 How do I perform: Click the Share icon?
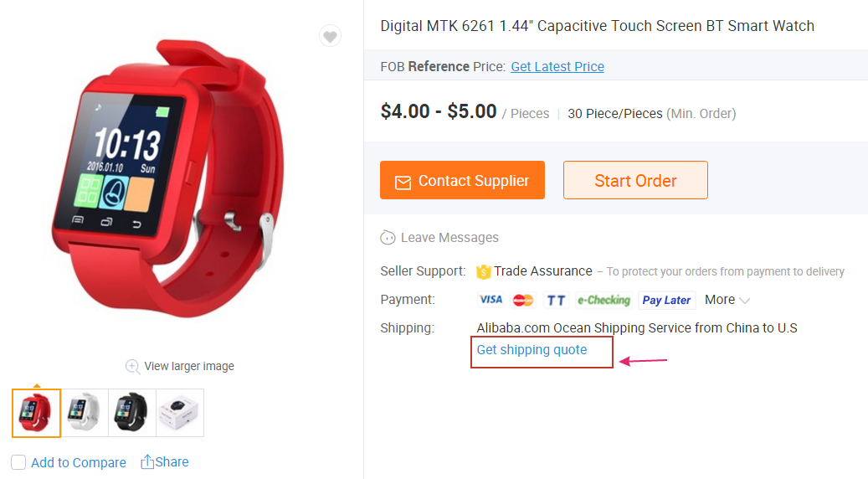tap(147, 461)
